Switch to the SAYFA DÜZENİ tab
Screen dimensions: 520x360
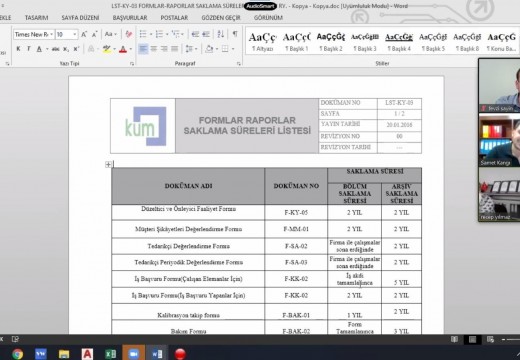[x=80, y=18]
